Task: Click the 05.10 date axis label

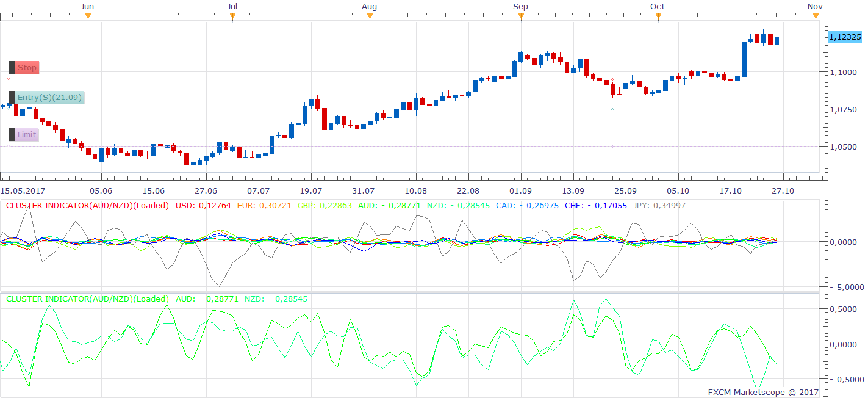Action: coord(678,191)
